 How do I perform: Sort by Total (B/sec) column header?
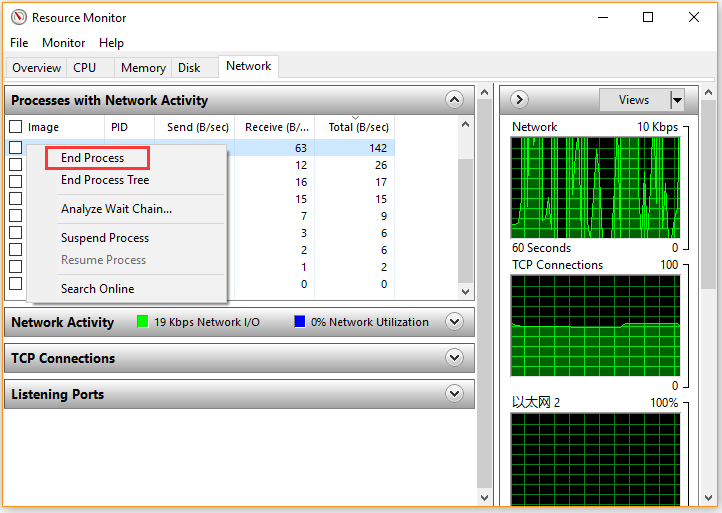tap(355, 127)
